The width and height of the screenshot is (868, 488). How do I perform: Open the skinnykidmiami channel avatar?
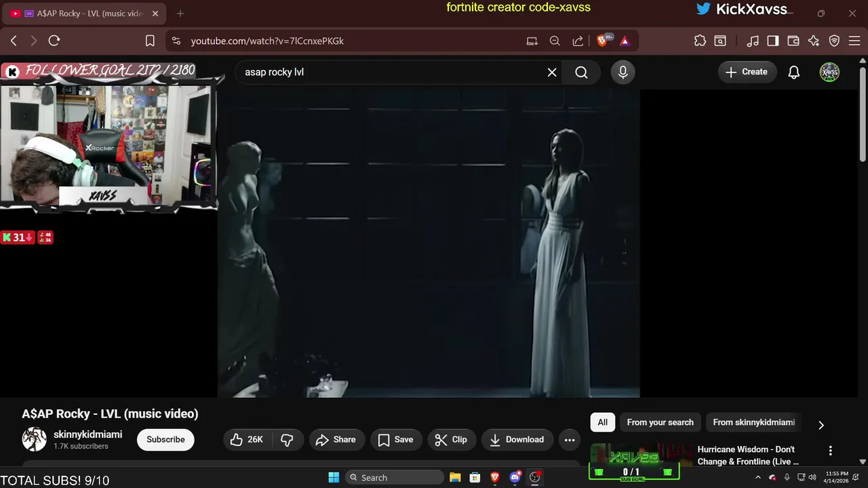(x=34, y=439)
